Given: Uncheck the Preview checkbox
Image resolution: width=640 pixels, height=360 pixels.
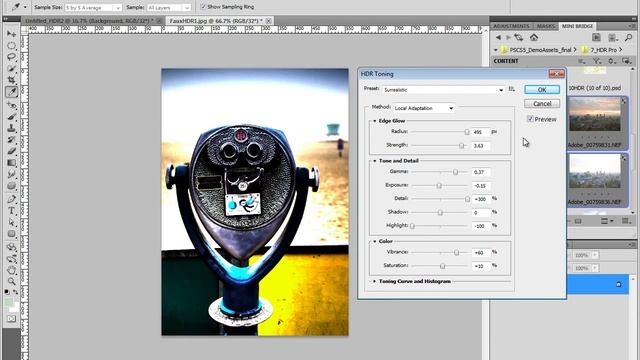Looking at the screenshot, I should pos(530,119).
